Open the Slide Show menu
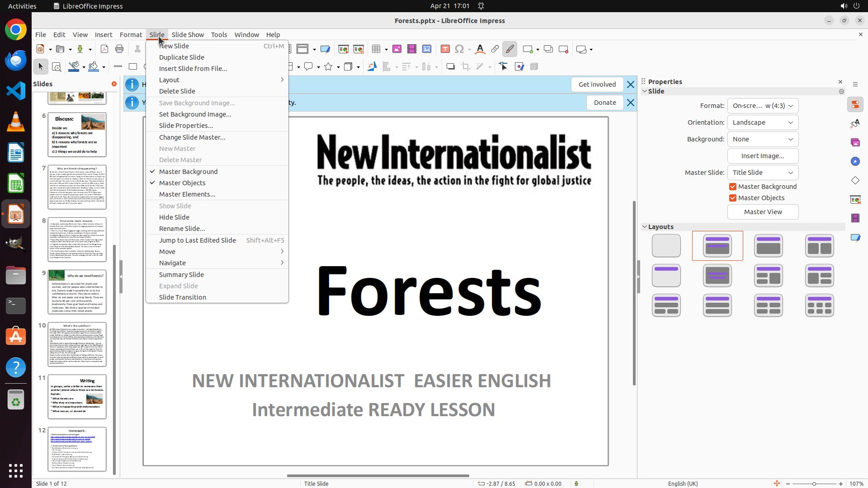Viewport: 868px width, 488px height. (188, 35)
